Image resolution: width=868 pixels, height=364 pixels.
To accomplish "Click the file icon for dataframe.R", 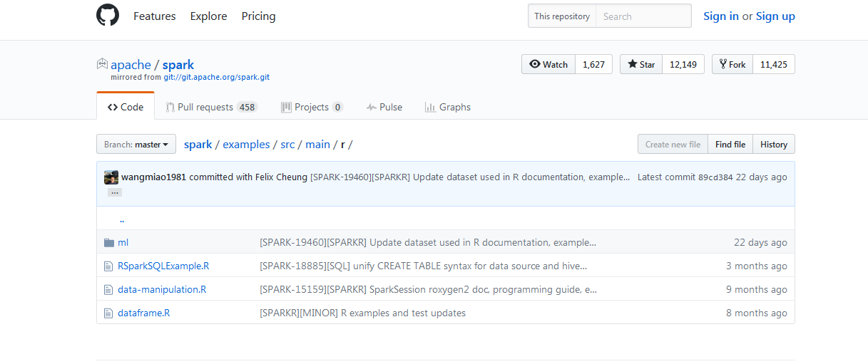I will tap(108, 313).
